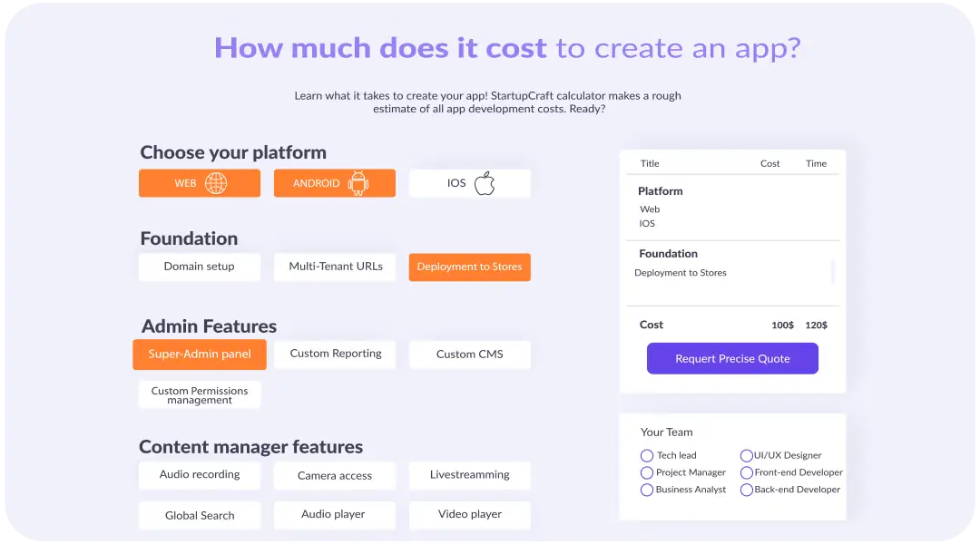Viewport: 980px width, 544px height.
Task: Select the Custom CMS feature
Action: [469, 355]
